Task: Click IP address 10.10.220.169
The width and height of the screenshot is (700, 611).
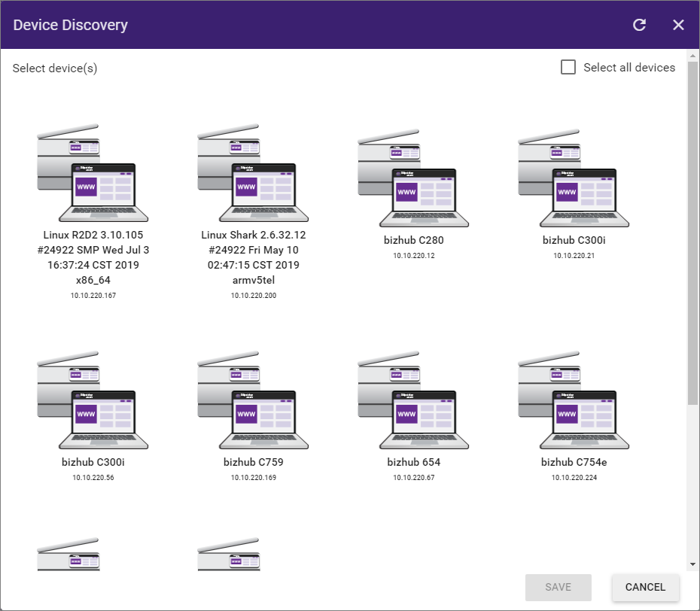Action: tap(253, 478)
